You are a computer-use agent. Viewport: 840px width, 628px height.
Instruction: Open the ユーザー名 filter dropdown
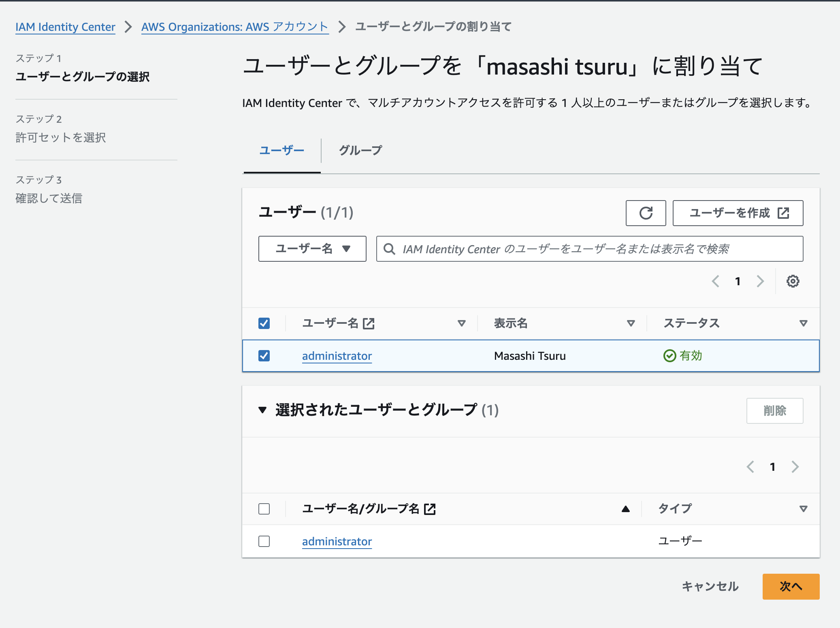[x=312, y=249]
